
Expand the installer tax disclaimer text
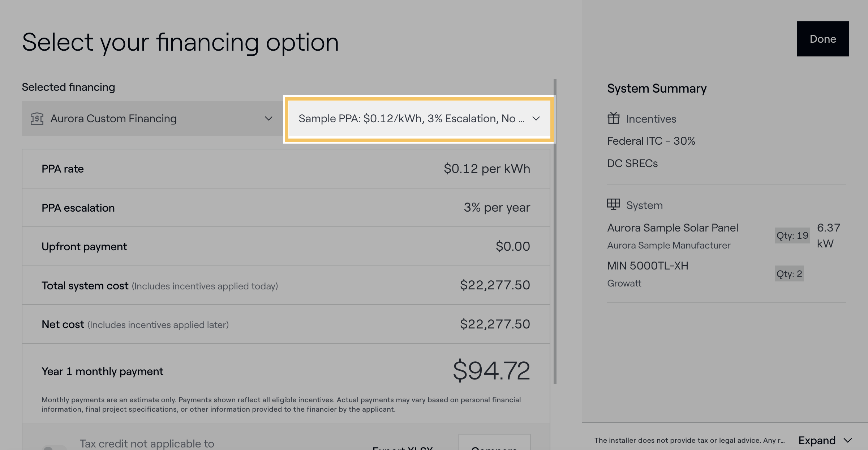pos(817,440)
